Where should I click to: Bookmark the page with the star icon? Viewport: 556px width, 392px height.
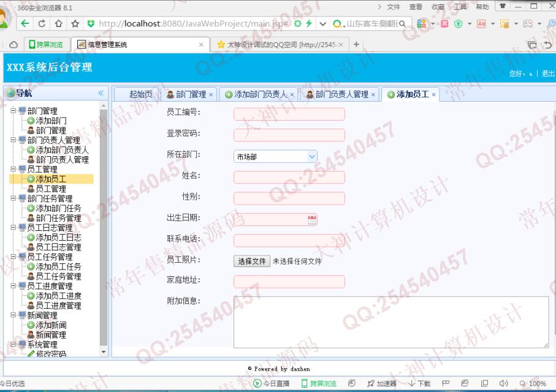pyautogui.click(x=75, y=24)
